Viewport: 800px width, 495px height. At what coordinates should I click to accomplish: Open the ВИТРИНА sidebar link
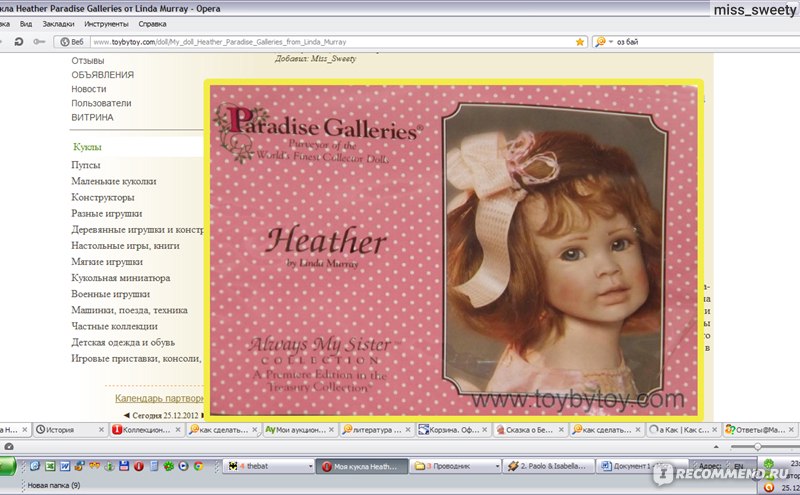[x=92, y=117]
